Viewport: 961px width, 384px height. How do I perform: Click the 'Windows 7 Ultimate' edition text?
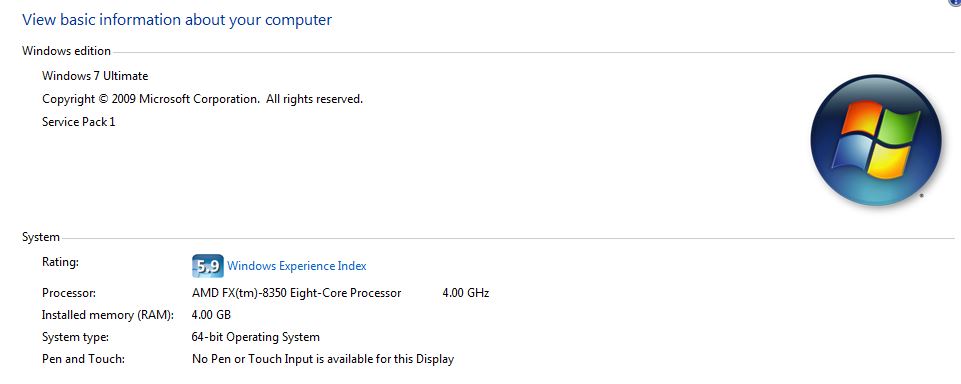95,76
